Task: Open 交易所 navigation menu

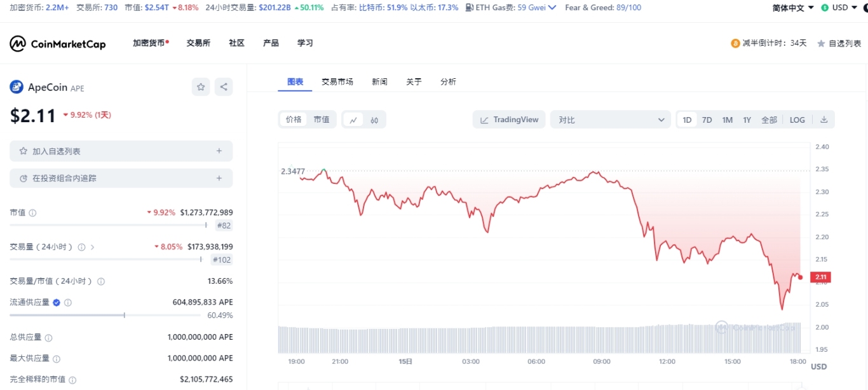Action: [x=198, y=43]
